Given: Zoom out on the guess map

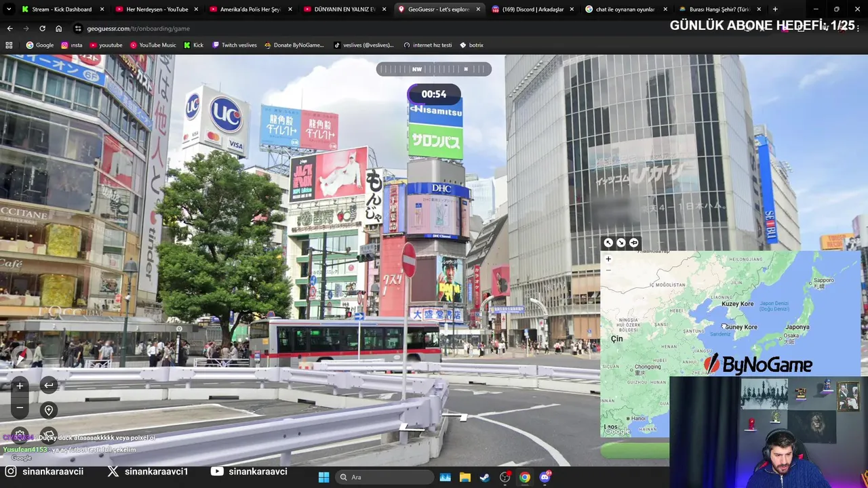Looking at the screenshot, I should coord(608,270).
